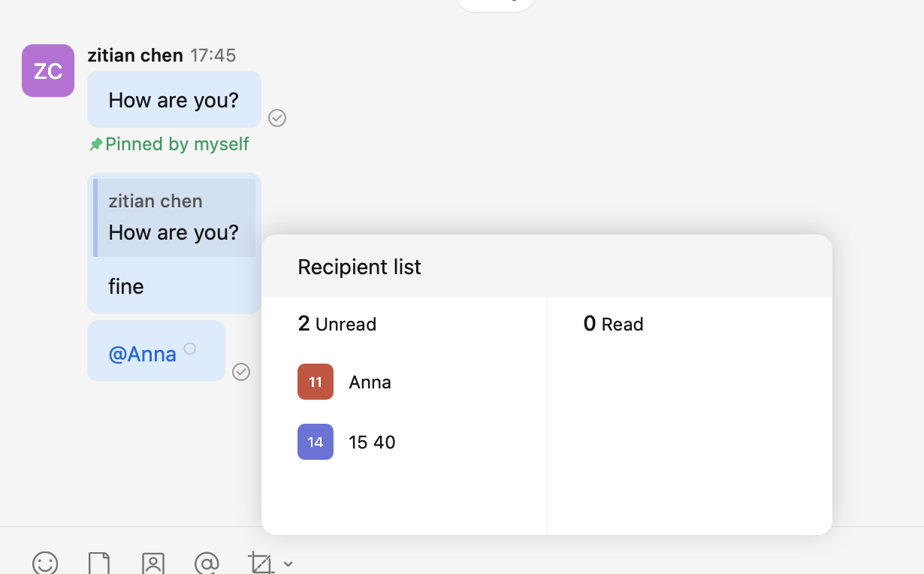Click the 0 Read column header

[613, 324]
